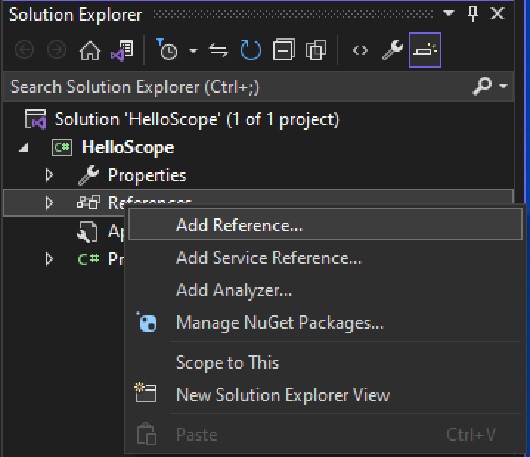Click the C# file icon for Program
This screenshot has height=457, width=530.
89,259
